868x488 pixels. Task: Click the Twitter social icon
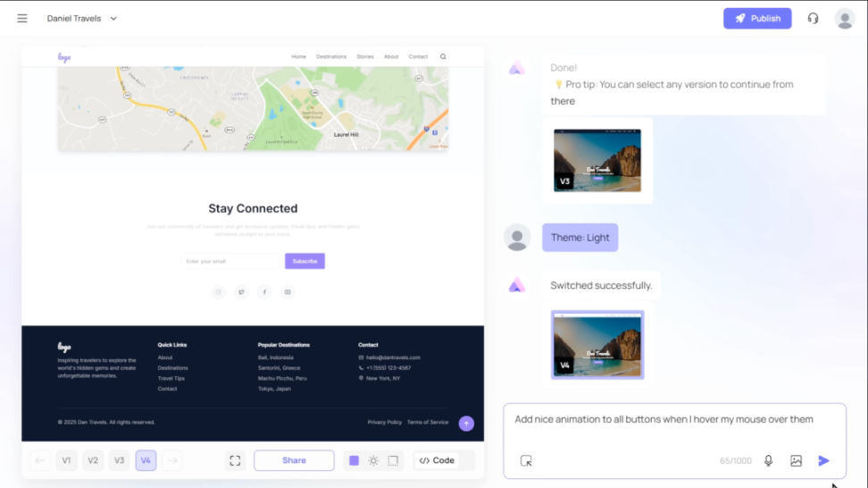(241, 292)
